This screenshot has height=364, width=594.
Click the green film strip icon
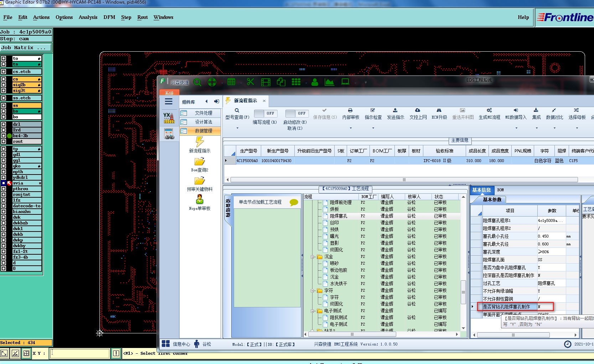[x=266, y=82]
